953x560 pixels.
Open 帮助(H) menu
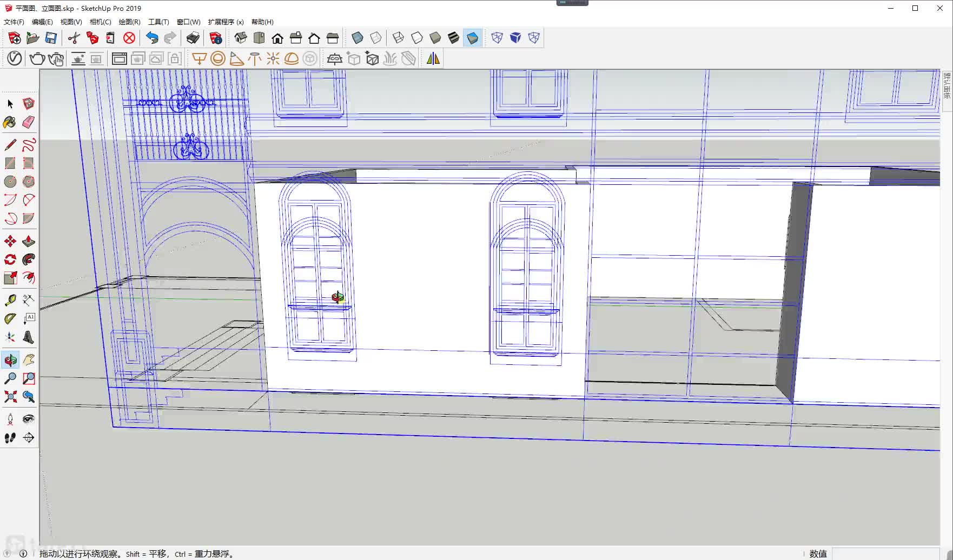coord(262,22)
